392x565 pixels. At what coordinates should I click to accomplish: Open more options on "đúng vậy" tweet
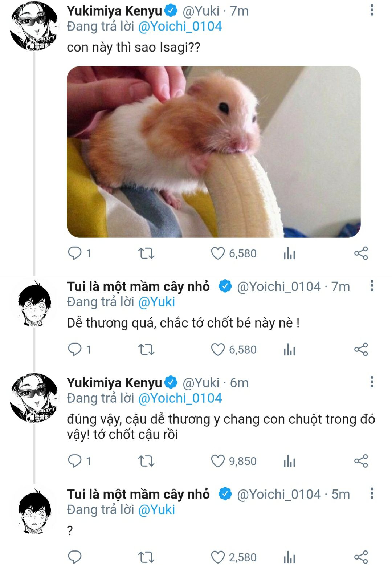(x=372, y=382)
